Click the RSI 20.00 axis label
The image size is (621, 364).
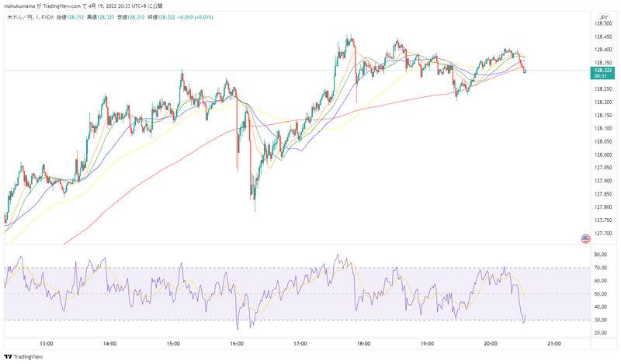click(601, 333)
